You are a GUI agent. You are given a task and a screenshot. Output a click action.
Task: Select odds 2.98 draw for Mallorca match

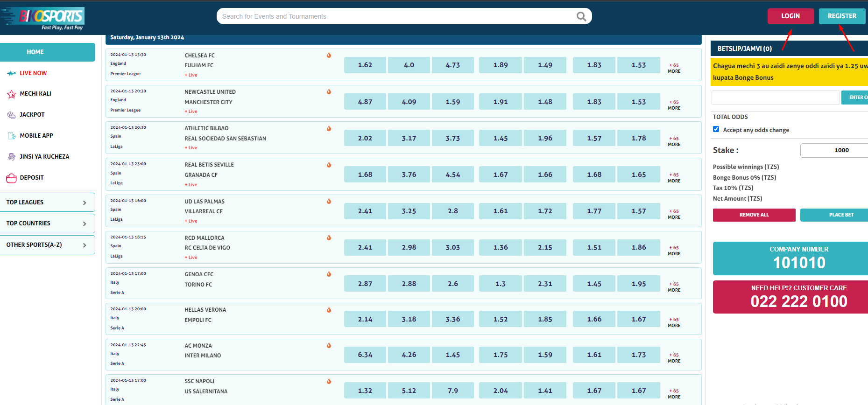pyautogui.click(x=409, y=247)
